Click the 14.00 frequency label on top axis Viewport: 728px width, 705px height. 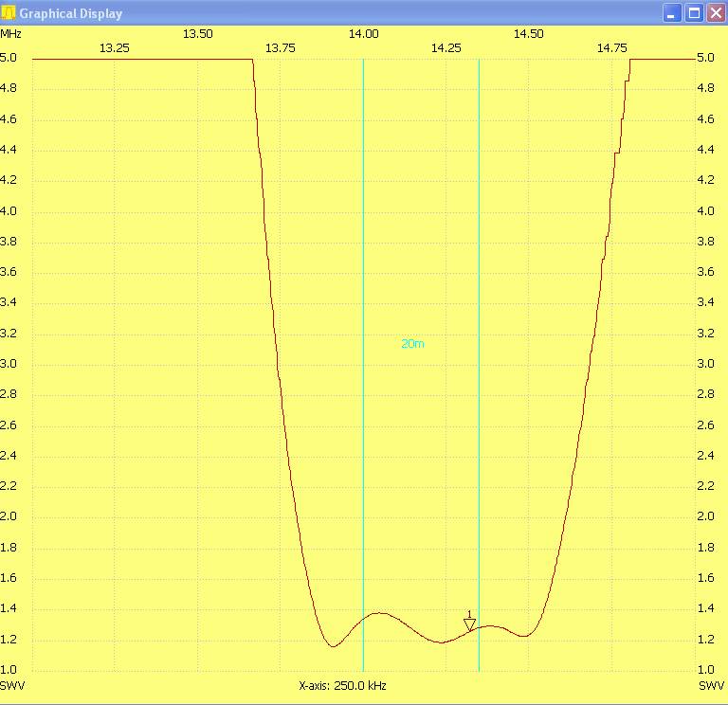[363, 34]
